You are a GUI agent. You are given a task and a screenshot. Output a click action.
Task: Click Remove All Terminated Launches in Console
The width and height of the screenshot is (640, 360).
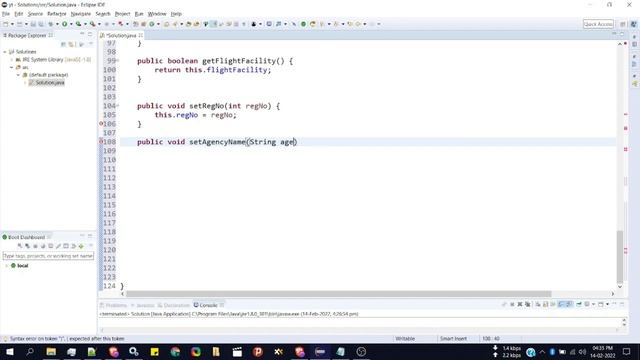click(x=527, y=304)
